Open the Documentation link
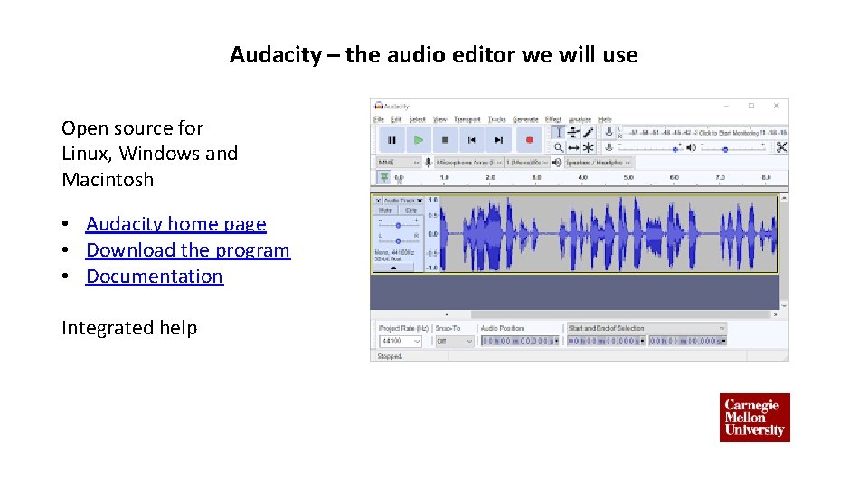The height and width of the screenshot is (488, 868). 155,277
